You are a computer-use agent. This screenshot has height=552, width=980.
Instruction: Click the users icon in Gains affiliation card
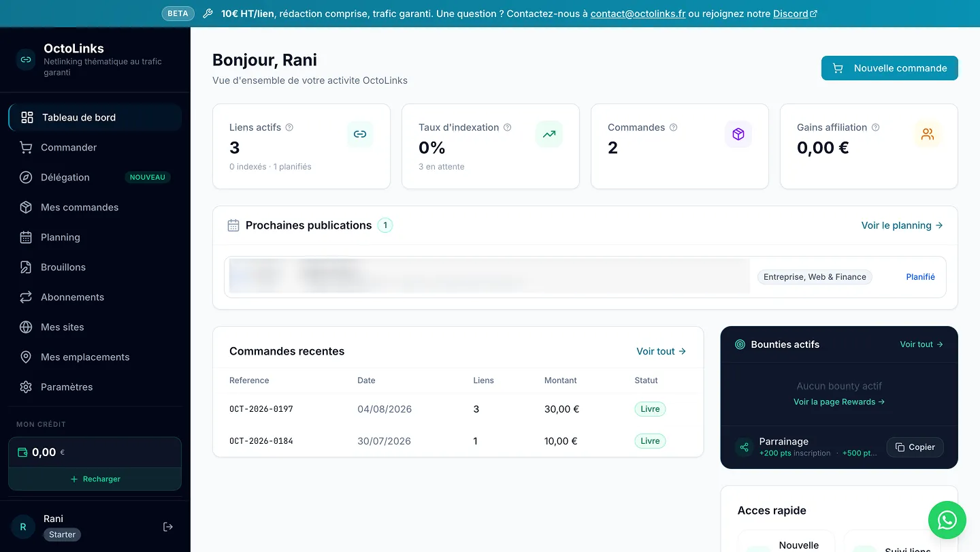click(928, 134)
